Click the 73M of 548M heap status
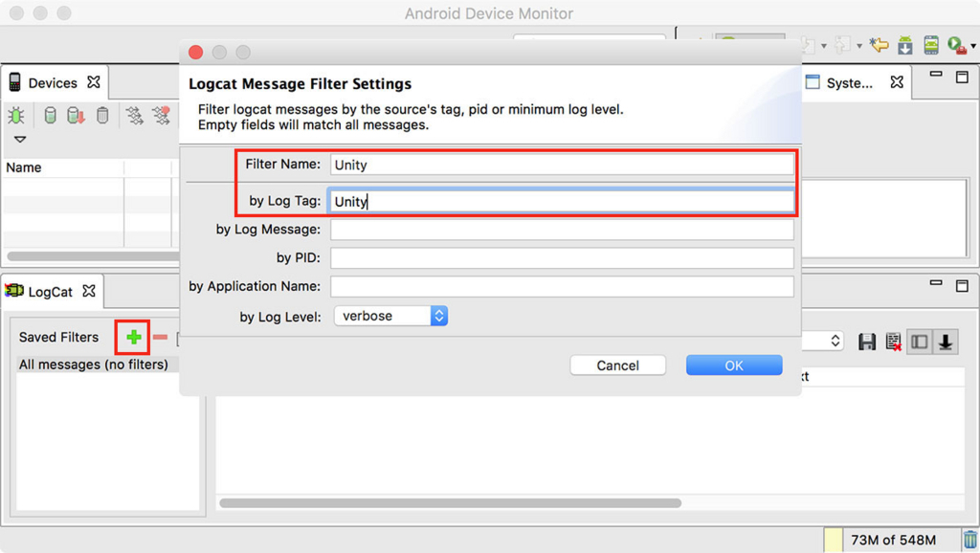 (x=893, y=540)
